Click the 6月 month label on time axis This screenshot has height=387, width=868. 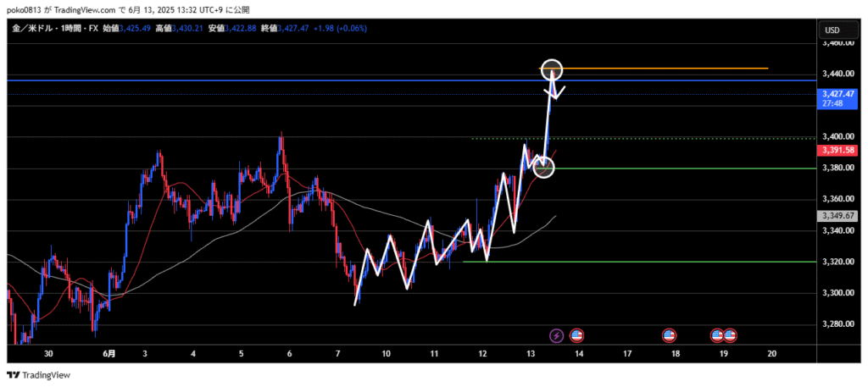pos(109,354)
